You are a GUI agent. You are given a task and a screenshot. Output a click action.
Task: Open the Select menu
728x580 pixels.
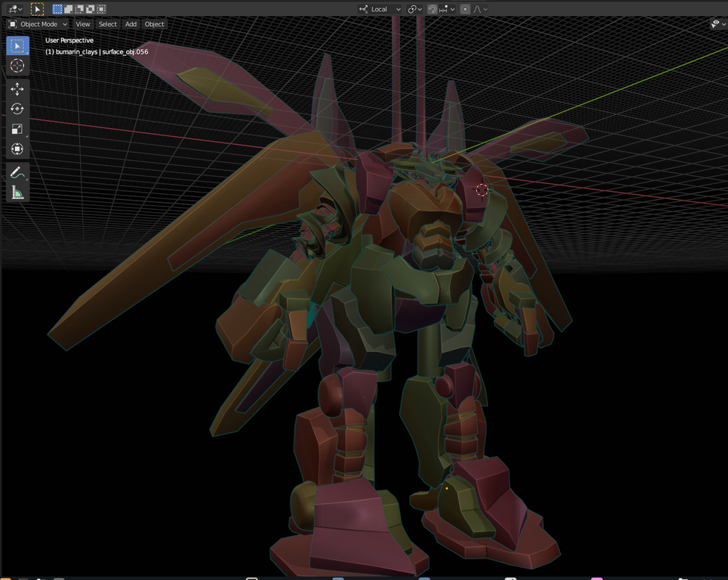108,24
